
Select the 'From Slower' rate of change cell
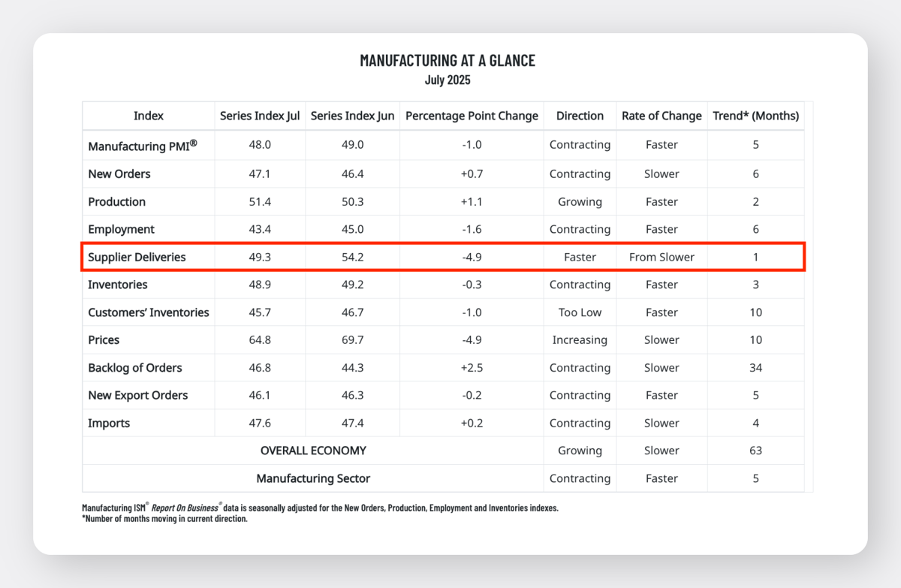[x=661, y=257]
